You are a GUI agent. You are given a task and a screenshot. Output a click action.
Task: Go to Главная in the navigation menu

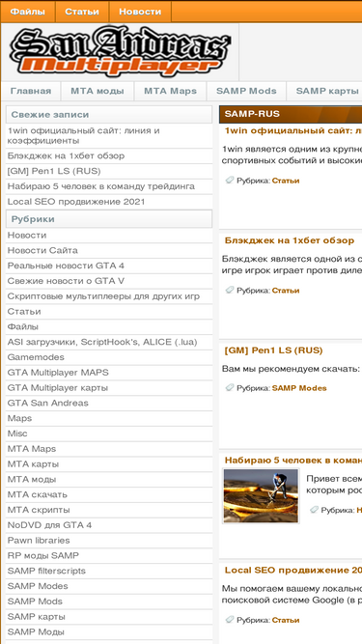click(x=31, y=91)
